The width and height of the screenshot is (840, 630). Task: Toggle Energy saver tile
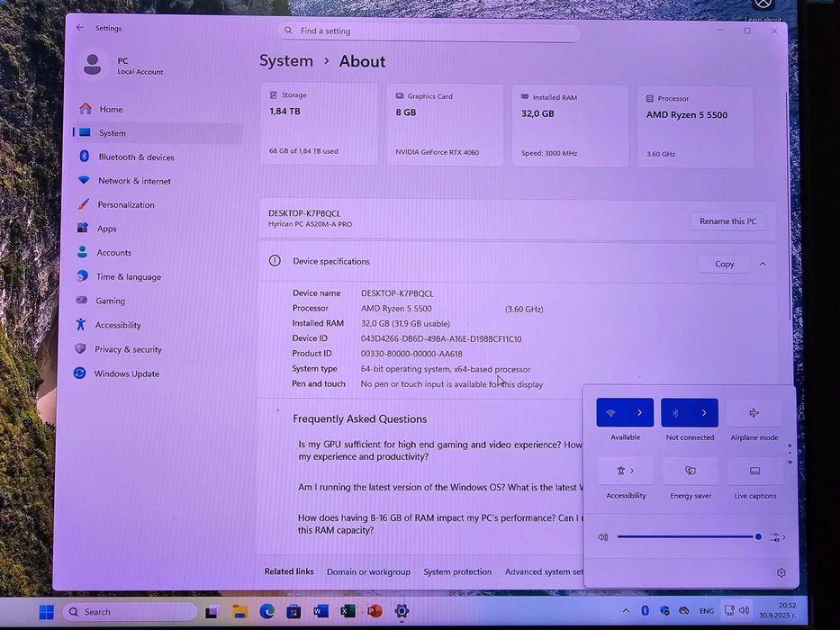point(690,471)
